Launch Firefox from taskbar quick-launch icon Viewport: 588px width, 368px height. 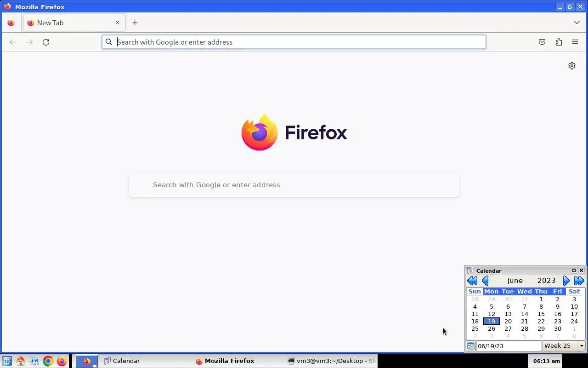(62, 361)
